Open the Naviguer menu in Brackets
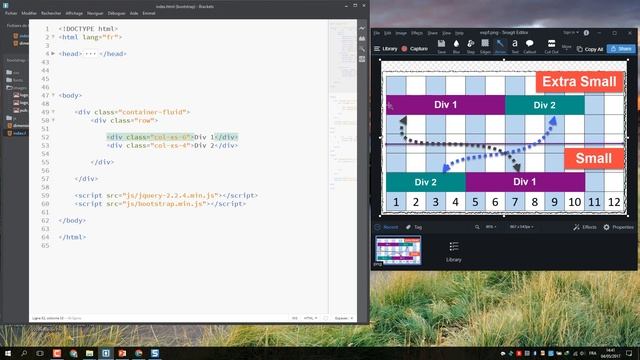The height and width of the screenshot is (360, 640). (x=95, y=13)
